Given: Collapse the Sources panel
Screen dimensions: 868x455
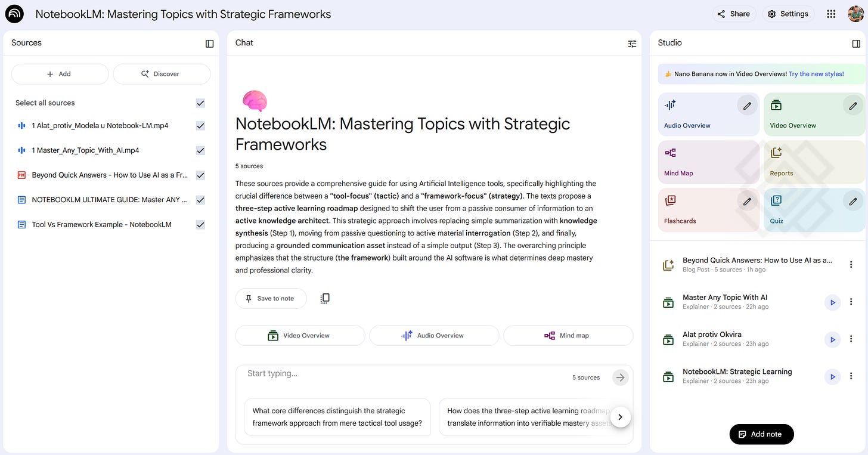Looking at the screenshot, I should [x=209, y=44].
